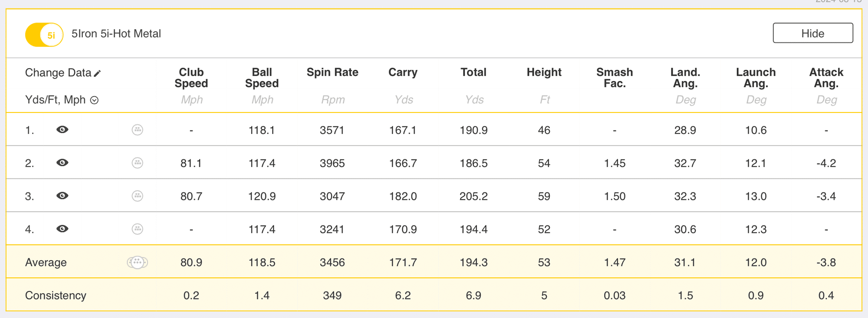Open the Yds/Ft, Mph units dropdown
The image size is (868, 318).
click(94, 100)
